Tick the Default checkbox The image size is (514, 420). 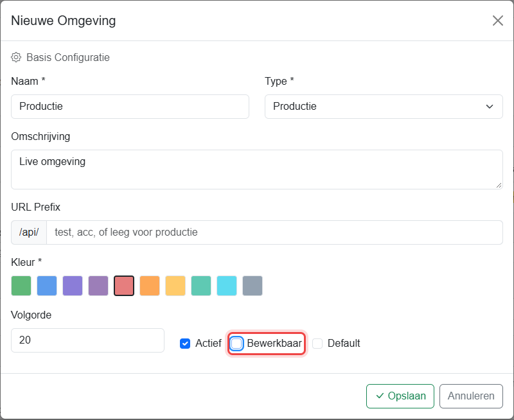point(317,344)
